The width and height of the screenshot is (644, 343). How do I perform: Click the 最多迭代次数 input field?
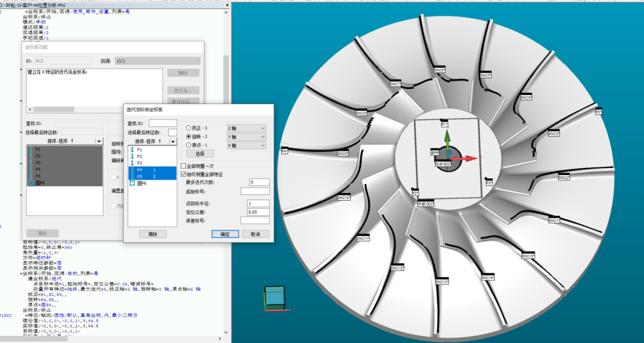259,183
